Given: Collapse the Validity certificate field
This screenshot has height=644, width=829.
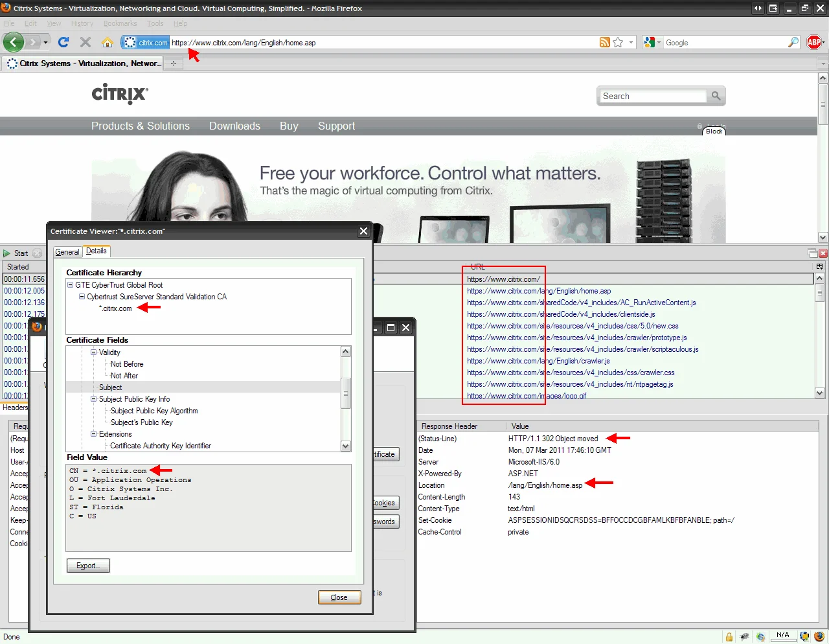Looking at the screenshot, I should coord(94,352).
